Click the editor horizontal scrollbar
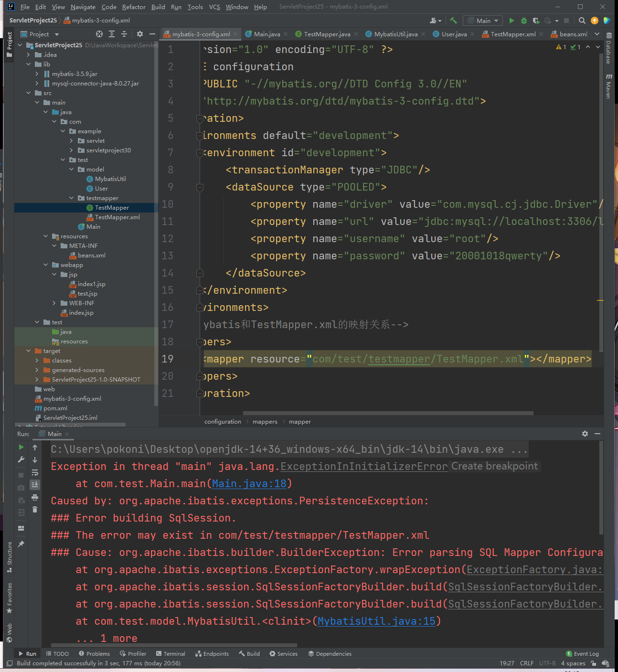 [x=388, y=413]
